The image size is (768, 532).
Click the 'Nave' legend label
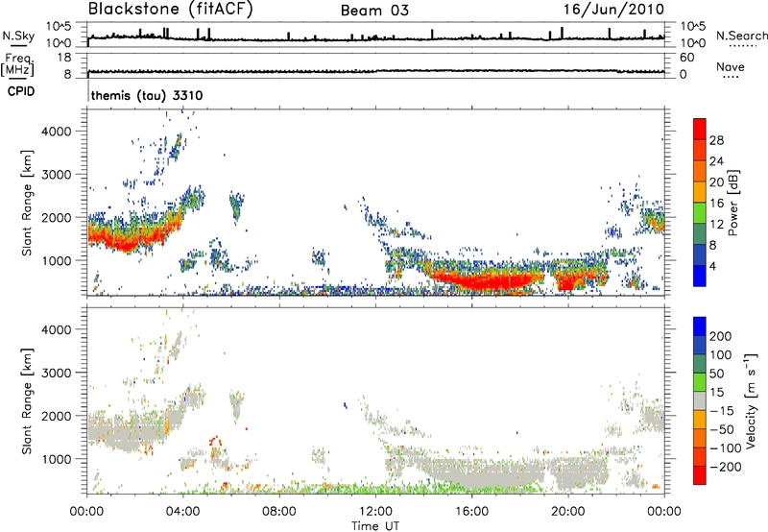coord(731,67)
